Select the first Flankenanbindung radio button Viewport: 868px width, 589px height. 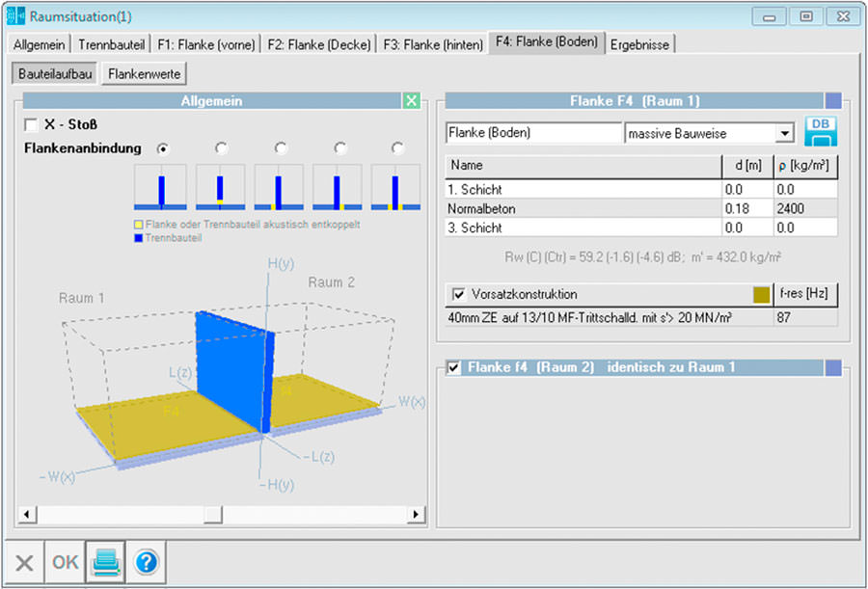pos(163,148)
